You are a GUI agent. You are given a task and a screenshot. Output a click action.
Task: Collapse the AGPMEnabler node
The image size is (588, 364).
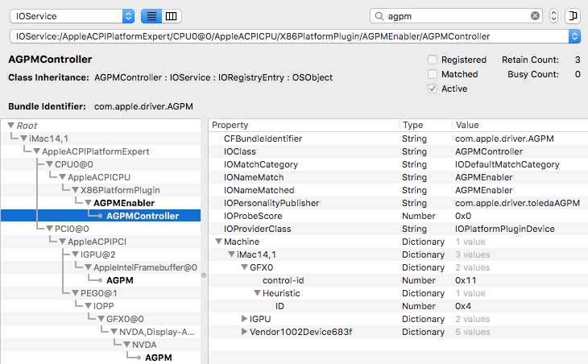(88, 203)
